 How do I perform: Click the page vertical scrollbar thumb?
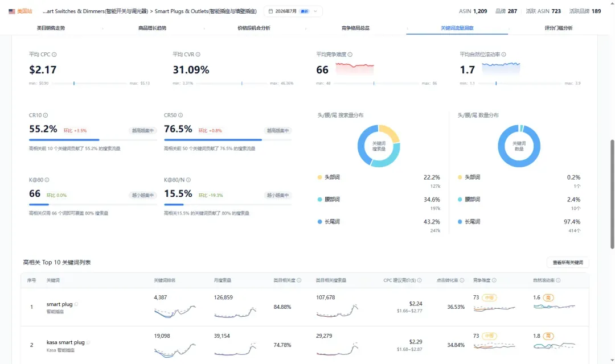point(612,194)
